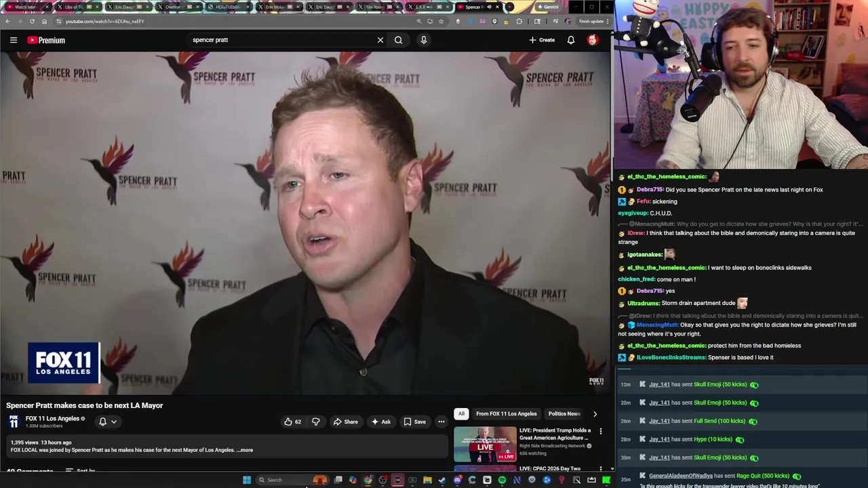Select the 'Politics News' chip
Viewport: 868px width, 488px height.
coord(564,413)
